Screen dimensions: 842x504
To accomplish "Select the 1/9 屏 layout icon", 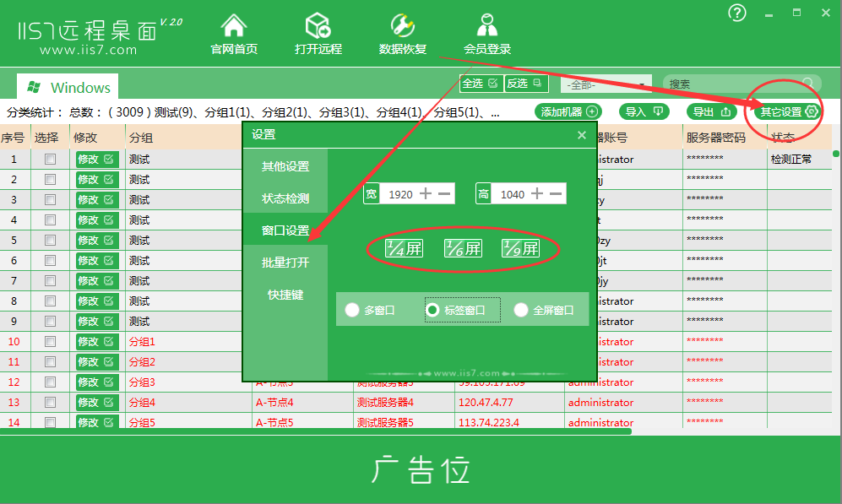I will pos(520,248).
